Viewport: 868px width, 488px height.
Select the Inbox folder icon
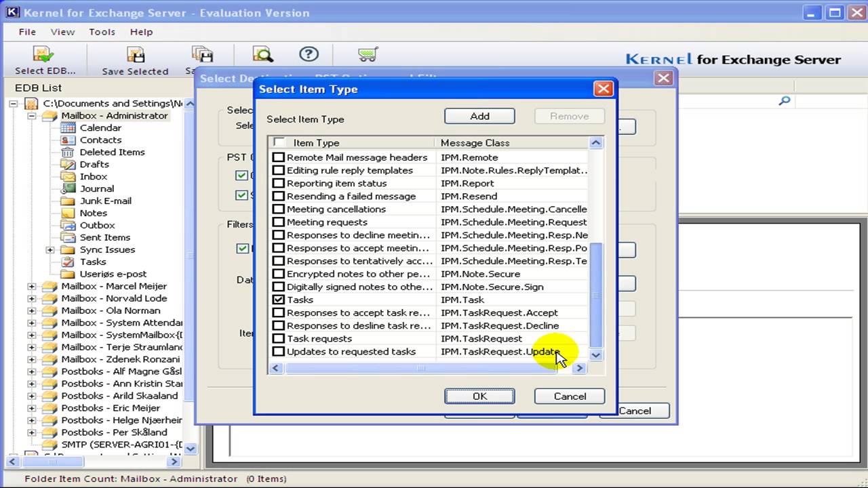[68, 176]
